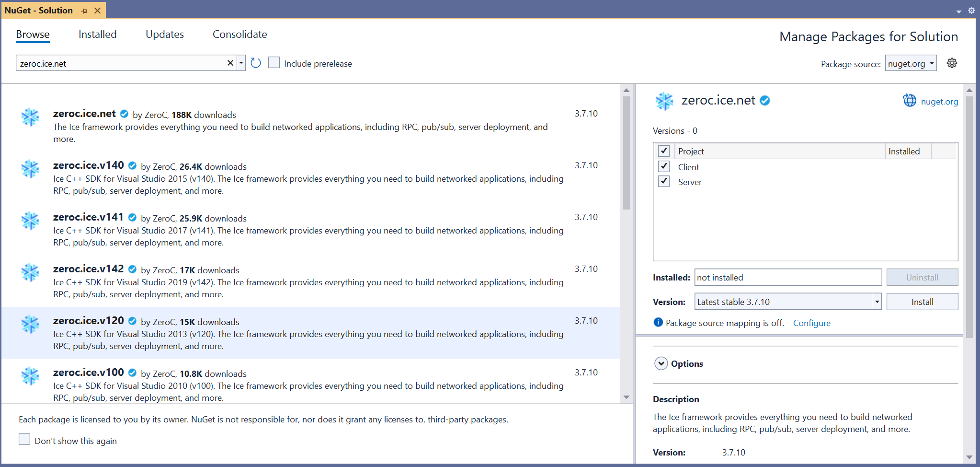Image resolution: width=980 pixels, height=467 pixels.
Task: Click the refresh icon next to search box
Action: [256, 63]
